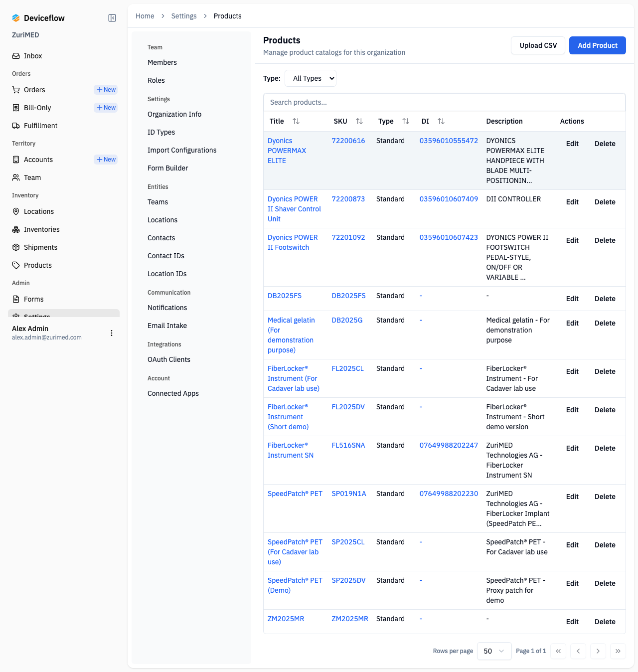Click the Locations pin icon

click(x=16, y=211)
